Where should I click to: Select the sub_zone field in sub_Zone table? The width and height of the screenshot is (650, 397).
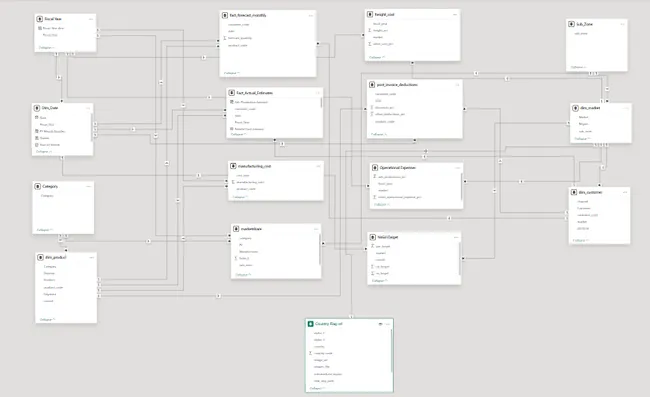coord(581,34)
